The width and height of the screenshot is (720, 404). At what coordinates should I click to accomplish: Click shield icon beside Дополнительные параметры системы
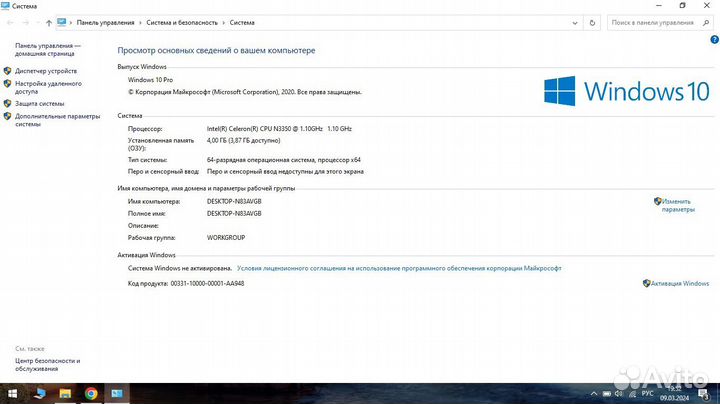tap(7, 116)
